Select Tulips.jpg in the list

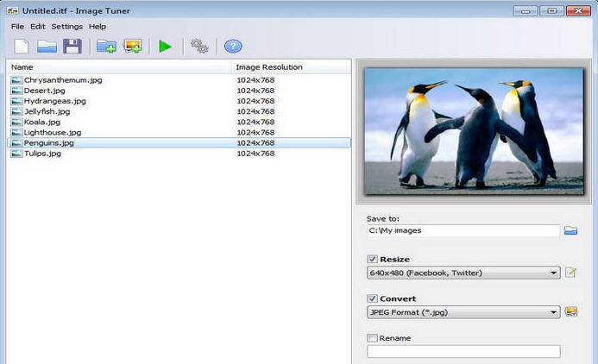(42, 154)
